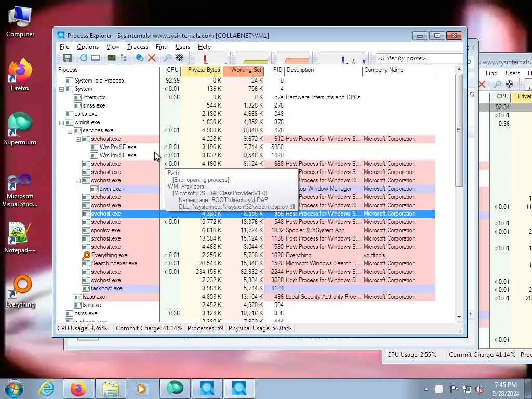Sort by the Process column header

pos(108,70)
